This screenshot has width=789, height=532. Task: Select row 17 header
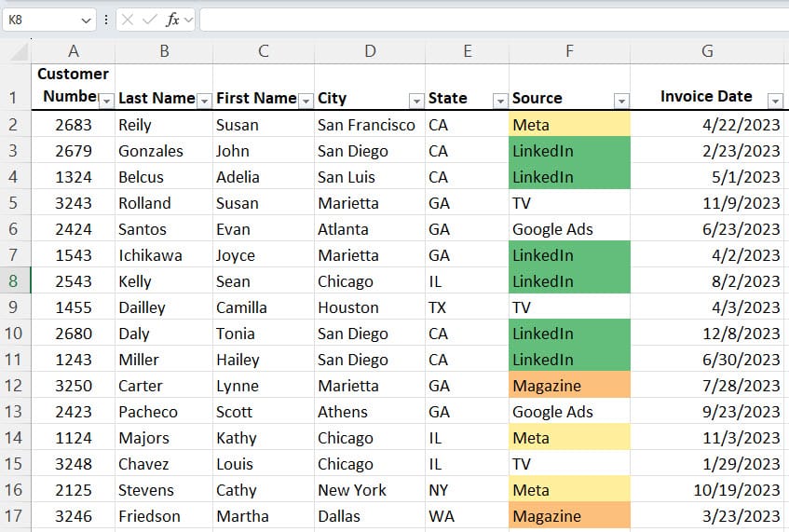click(x=15, y=516)
